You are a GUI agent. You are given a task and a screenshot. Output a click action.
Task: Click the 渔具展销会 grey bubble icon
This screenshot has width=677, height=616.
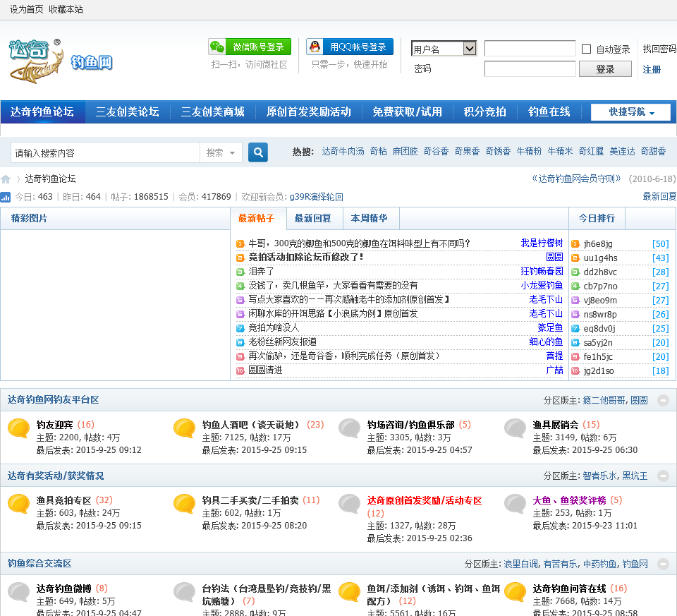(515, 428)
